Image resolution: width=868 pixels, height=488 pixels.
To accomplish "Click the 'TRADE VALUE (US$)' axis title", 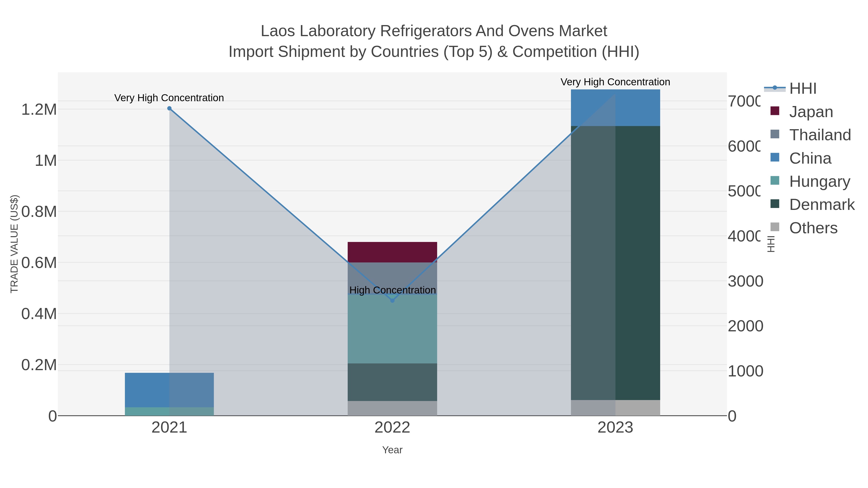I will click(x=14, y=244).
